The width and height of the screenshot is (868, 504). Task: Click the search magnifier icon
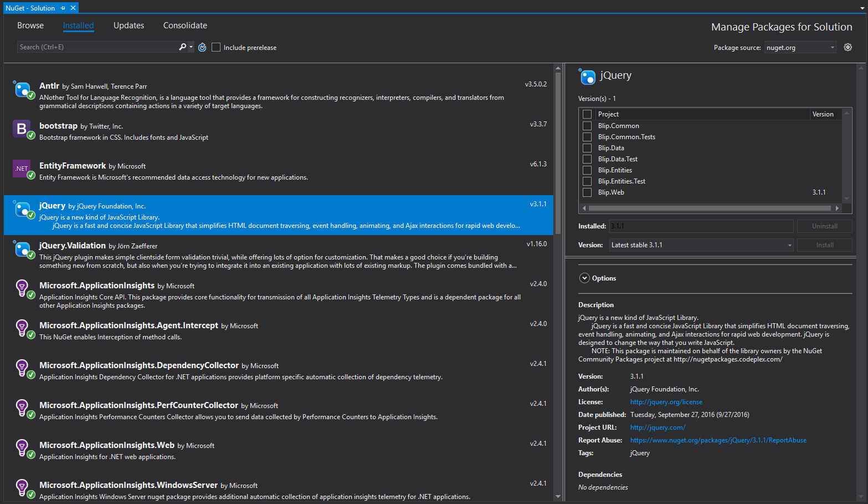point(182,47)
